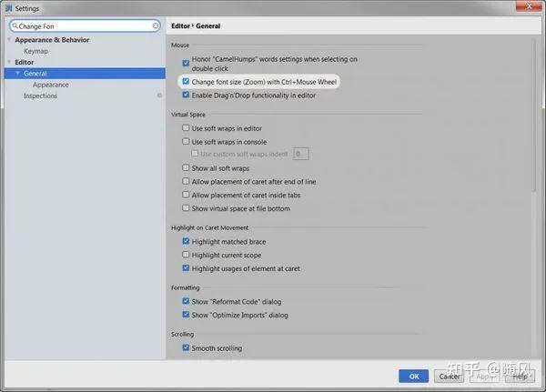Toggle Highlight usages of element at caret
546x392 pixels.
coord(186,268)
